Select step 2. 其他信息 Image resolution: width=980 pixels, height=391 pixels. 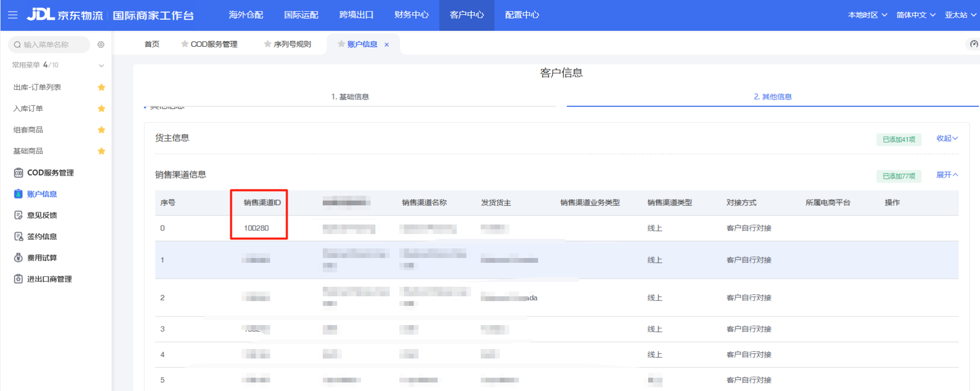773,97
